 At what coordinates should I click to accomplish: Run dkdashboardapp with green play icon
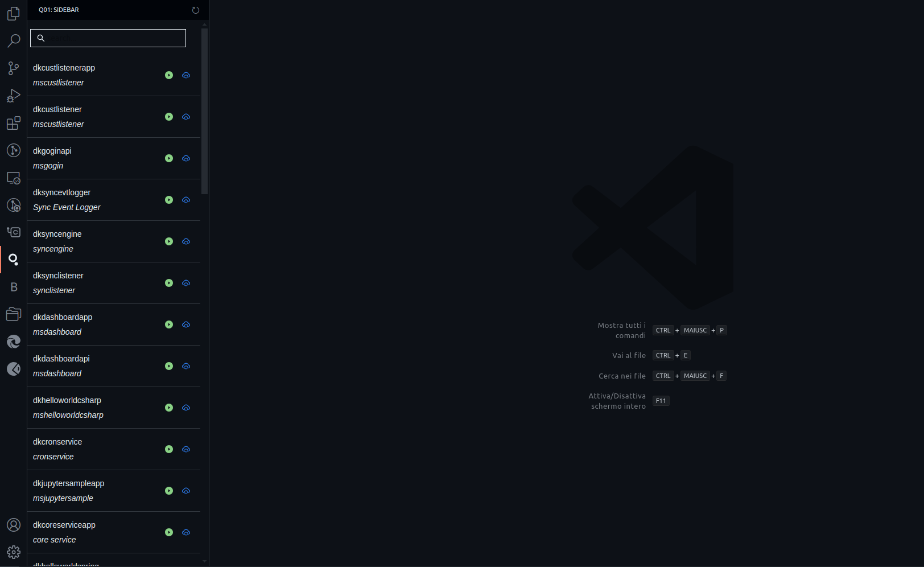[x=169, y=324]
